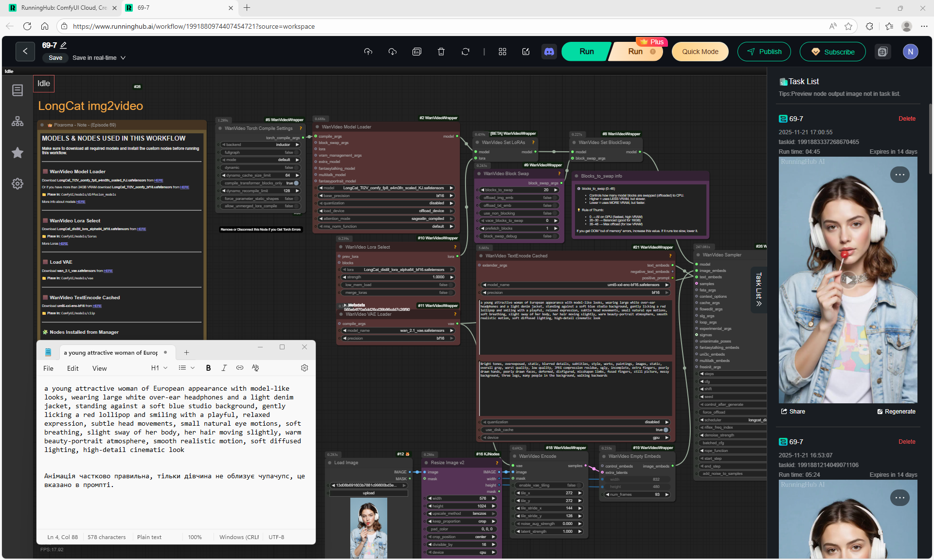Click Regenerate under the first task
The image size is (934, 560).
click(896, 412)
